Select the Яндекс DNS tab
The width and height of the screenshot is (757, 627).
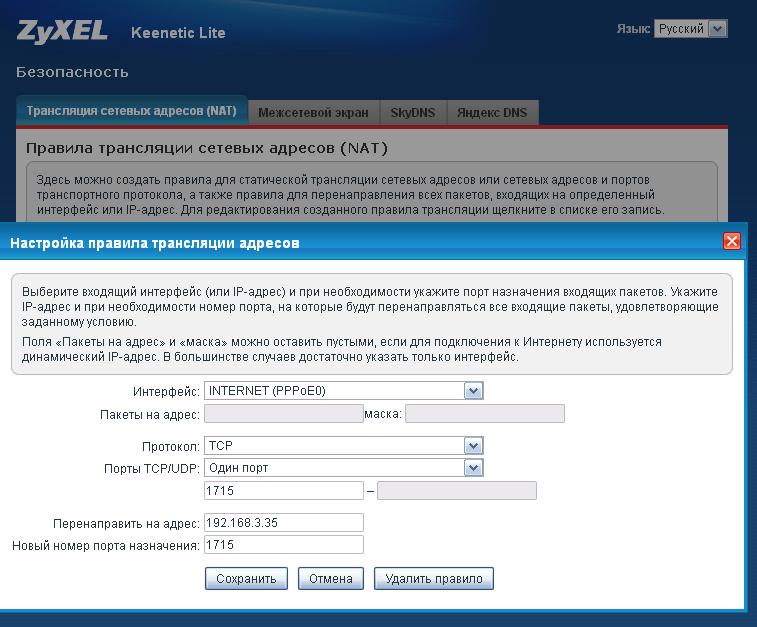(492, 112)
